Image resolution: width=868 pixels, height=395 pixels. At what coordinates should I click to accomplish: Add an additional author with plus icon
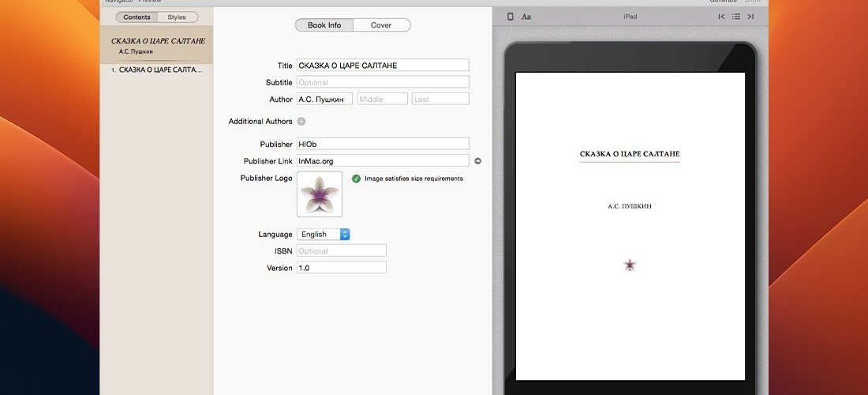point(301,122)
